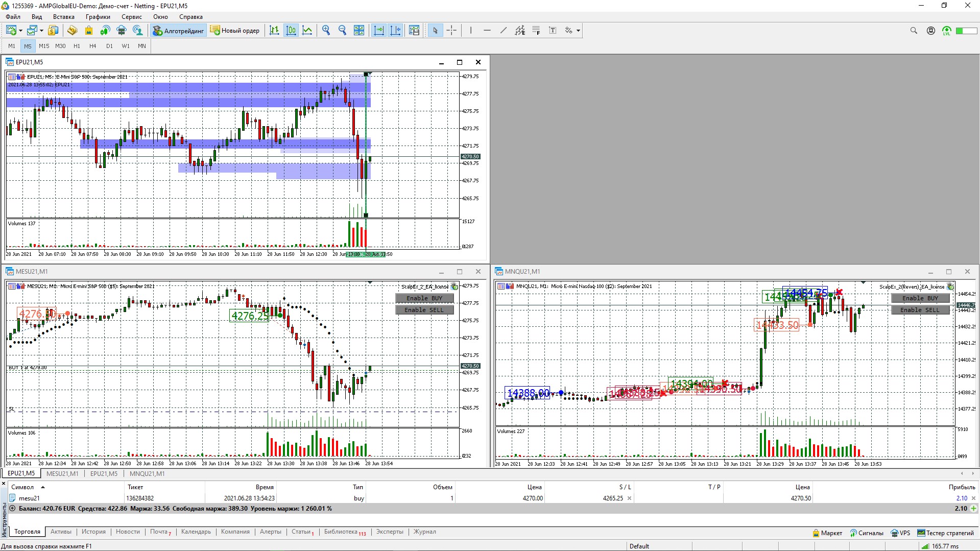The image size is (980, 551).
Task: Select the vertical line drawing tool
Action: tap(471, 31)
